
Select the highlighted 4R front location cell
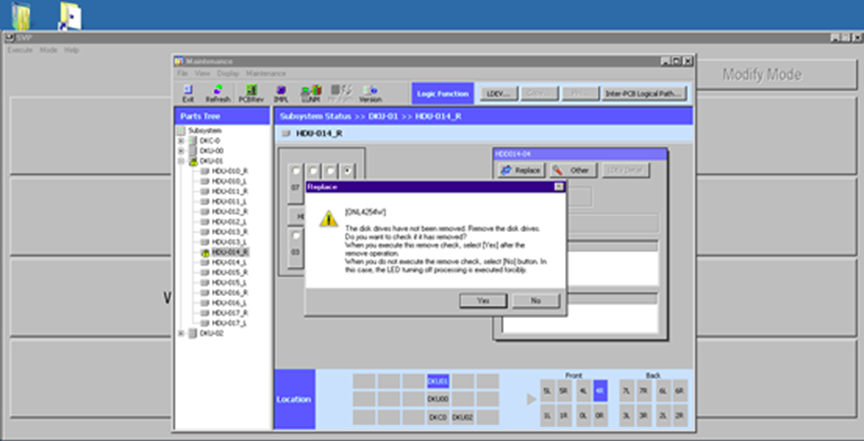pyautogui.click(x=599, y=390)
